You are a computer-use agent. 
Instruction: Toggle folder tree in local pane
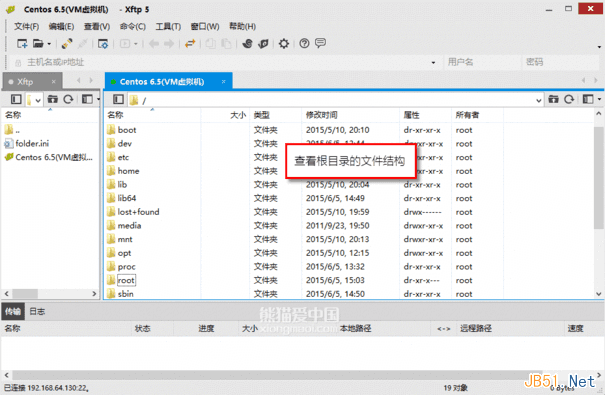click(x=16, y=100)
